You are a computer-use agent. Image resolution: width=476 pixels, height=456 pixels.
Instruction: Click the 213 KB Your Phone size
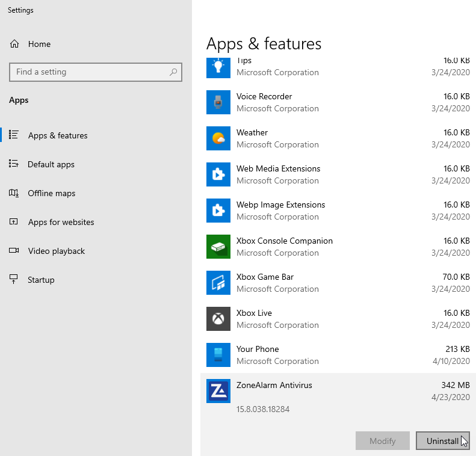click(457, 349)
